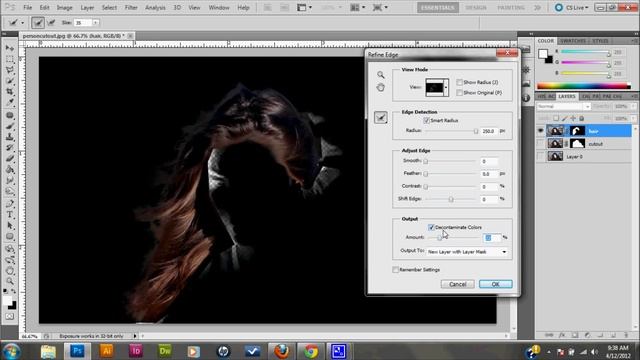This screenshot has width=640, height=360.
Task: Open the Layer menu
Action: coord(87,7)
